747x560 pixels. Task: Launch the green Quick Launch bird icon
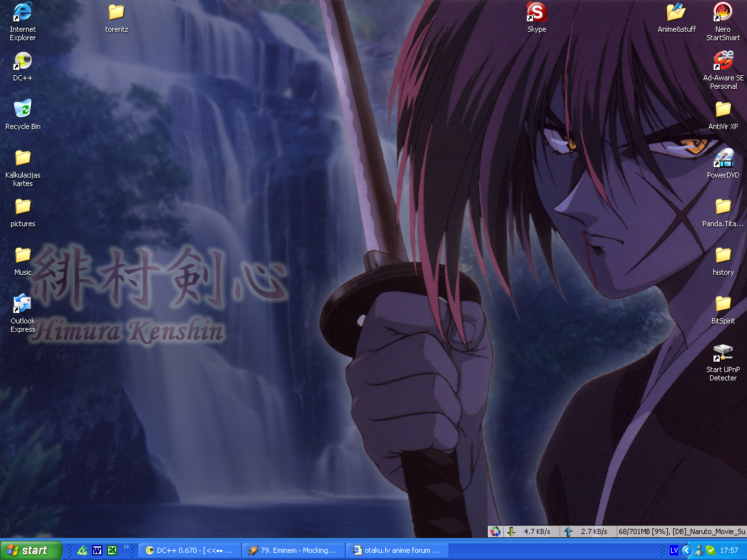(82, 550)
